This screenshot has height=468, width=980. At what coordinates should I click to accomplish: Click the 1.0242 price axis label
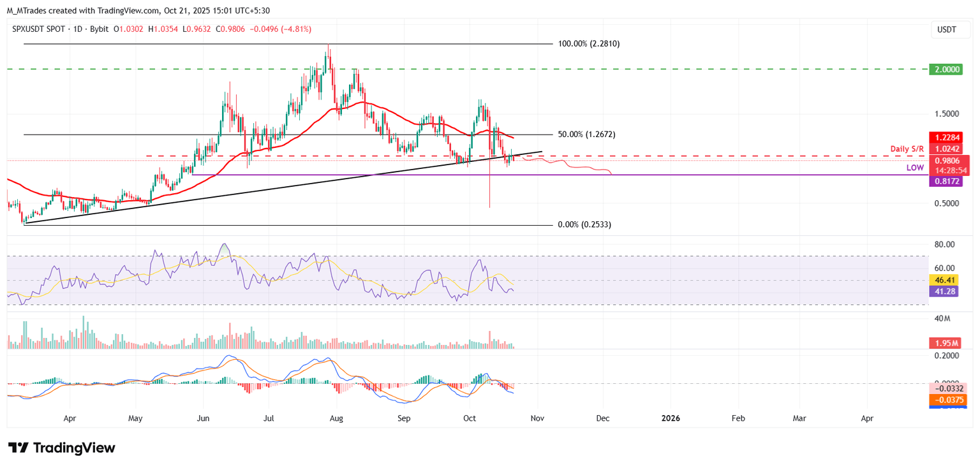945,149
